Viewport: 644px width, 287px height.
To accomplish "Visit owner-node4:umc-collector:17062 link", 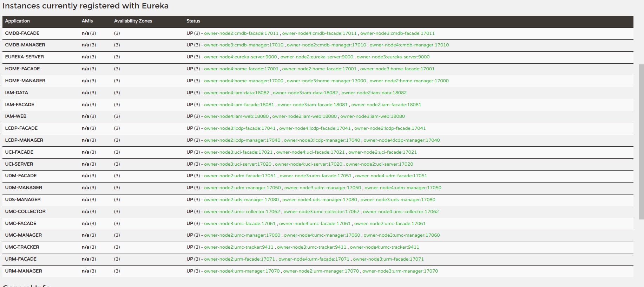I will click(x=401, y=212).
